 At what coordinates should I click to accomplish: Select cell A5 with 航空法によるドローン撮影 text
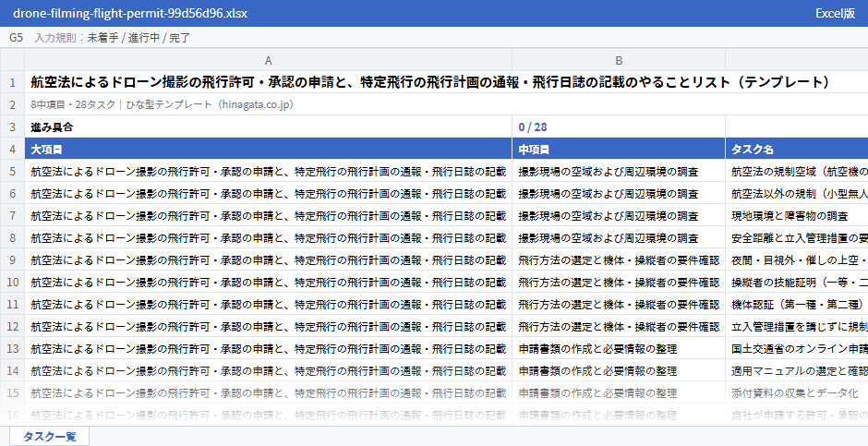tap(269, 171)
